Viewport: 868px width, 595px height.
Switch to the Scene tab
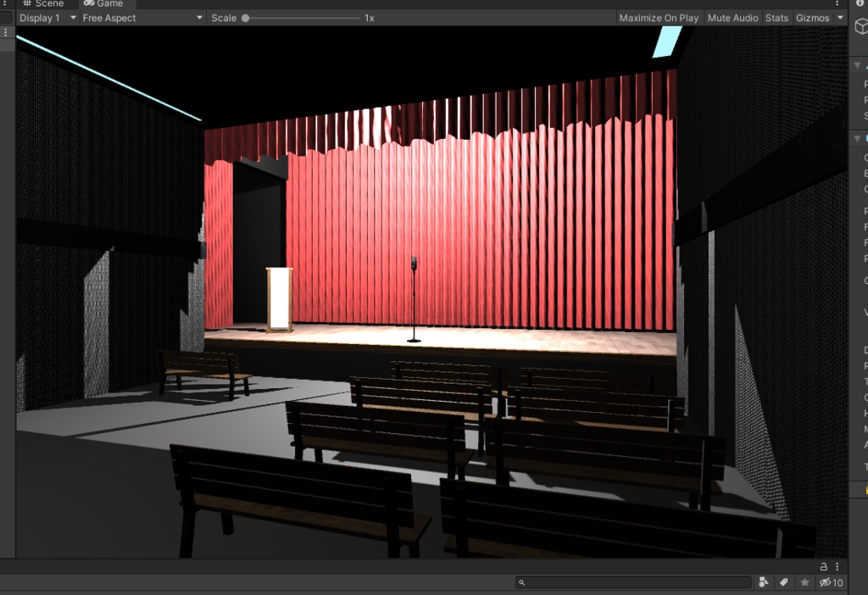click(47, 3)
